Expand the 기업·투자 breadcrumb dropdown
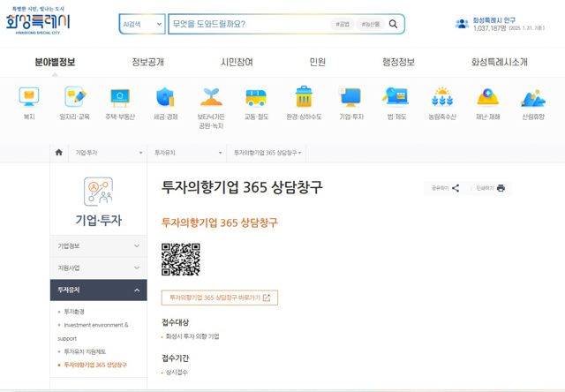The width and height of the screenshot is (565, 392). click(x=109, y=153)
